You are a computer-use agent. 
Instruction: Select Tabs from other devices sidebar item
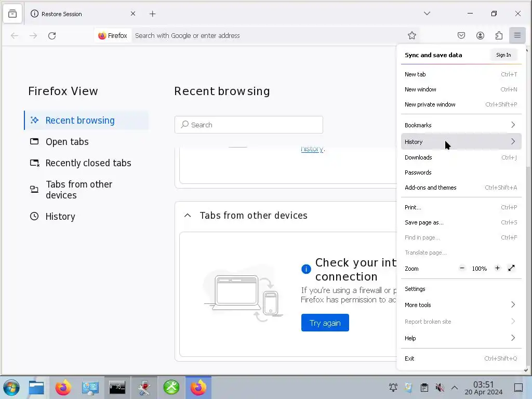click(x=87, y=190)
